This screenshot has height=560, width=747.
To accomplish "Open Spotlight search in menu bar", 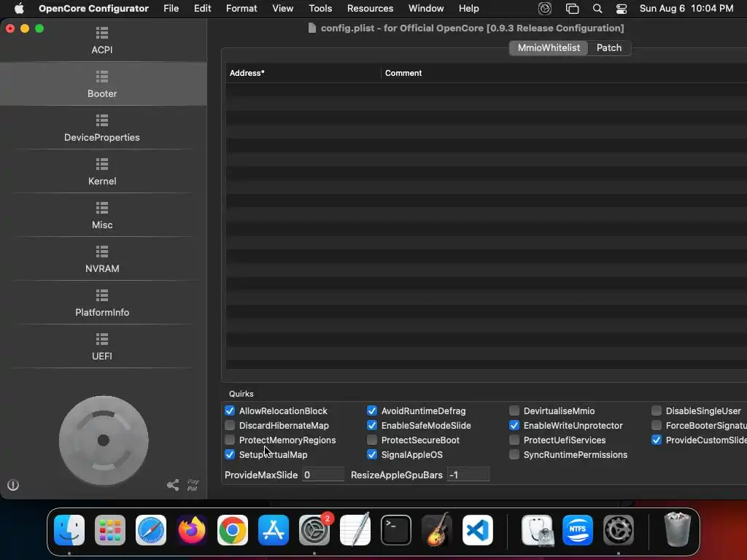I will 597,9.
